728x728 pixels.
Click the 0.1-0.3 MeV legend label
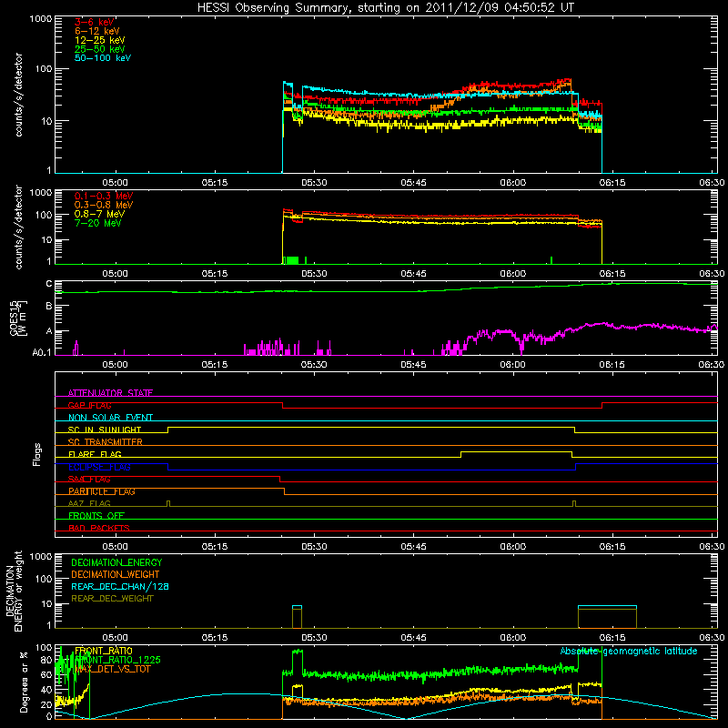click(x=104, y=196)
